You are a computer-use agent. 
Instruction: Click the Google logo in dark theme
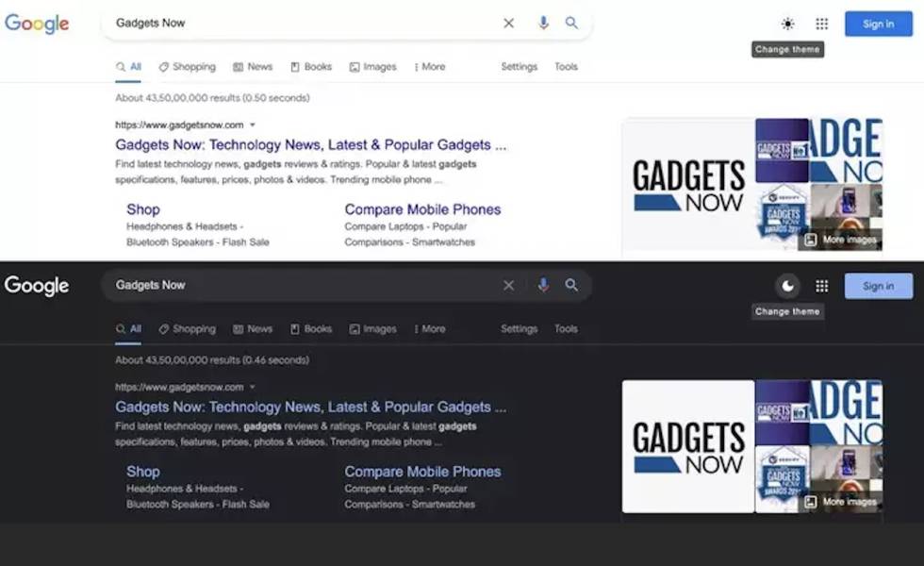pyautogui.click(x=37, y=286)
